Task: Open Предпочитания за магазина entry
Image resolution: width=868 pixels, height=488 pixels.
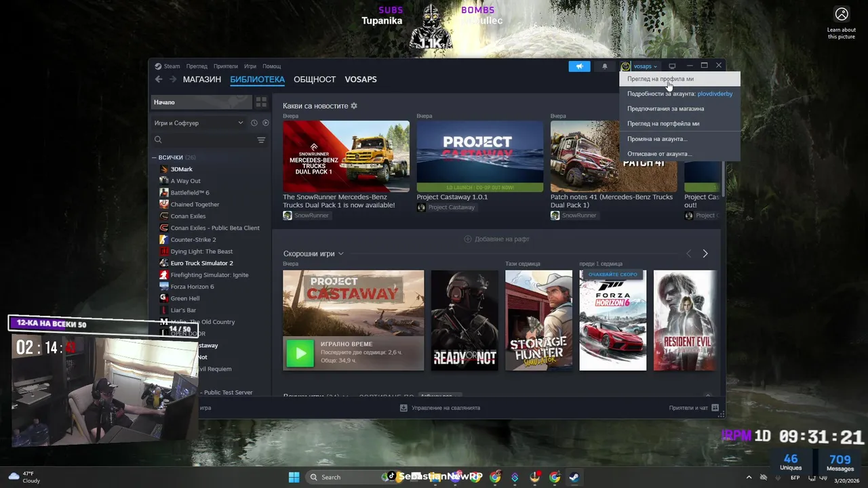Action: (679, 108)
